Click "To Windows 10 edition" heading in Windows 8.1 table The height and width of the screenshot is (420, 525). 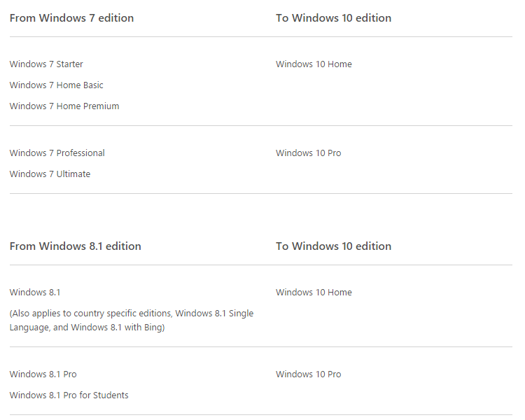tap(333, 246)
